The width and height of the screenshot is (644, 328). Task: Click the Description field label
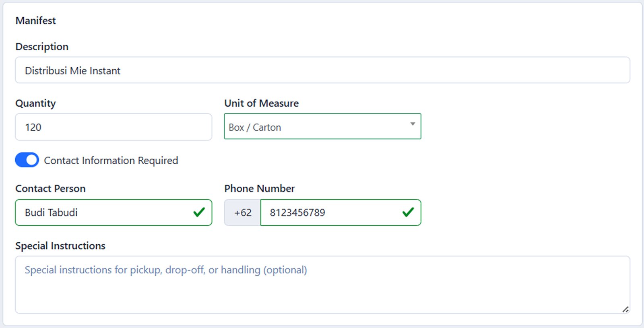pos(42,47)
